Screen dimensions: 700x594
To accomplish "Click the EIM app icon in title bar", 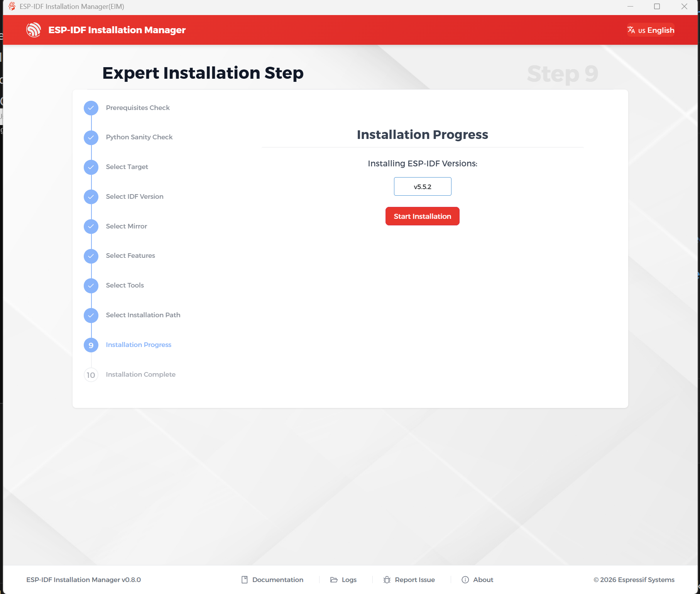I will (12, 7).
